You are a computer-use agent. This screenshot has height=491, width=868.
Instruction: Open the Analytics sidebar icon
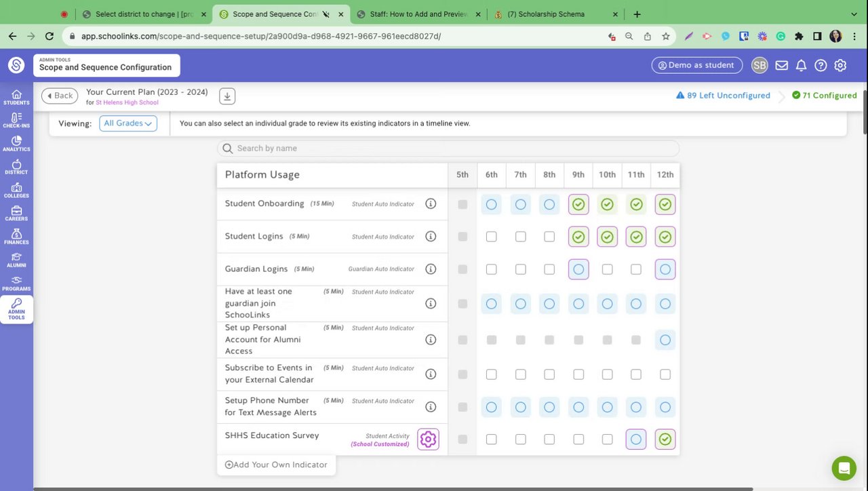tap(16, 143)
